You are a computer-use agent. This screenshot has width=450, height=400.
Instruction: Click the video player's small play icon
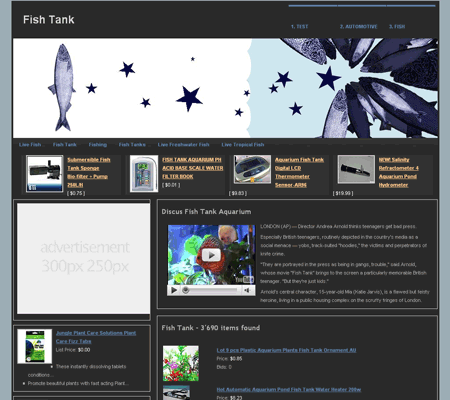[174, 290]
